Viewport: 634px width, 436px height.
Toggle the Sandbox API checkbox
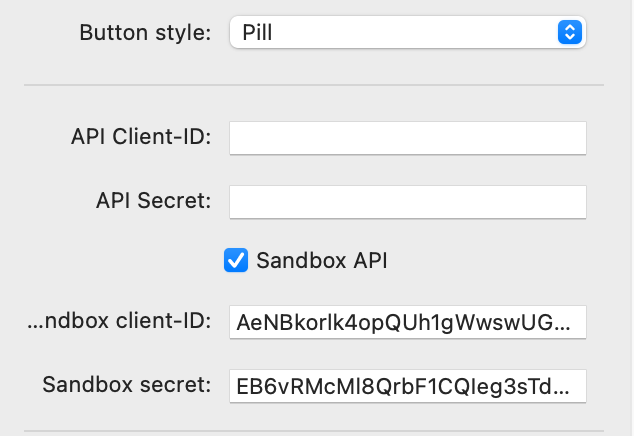coord(236,260)
